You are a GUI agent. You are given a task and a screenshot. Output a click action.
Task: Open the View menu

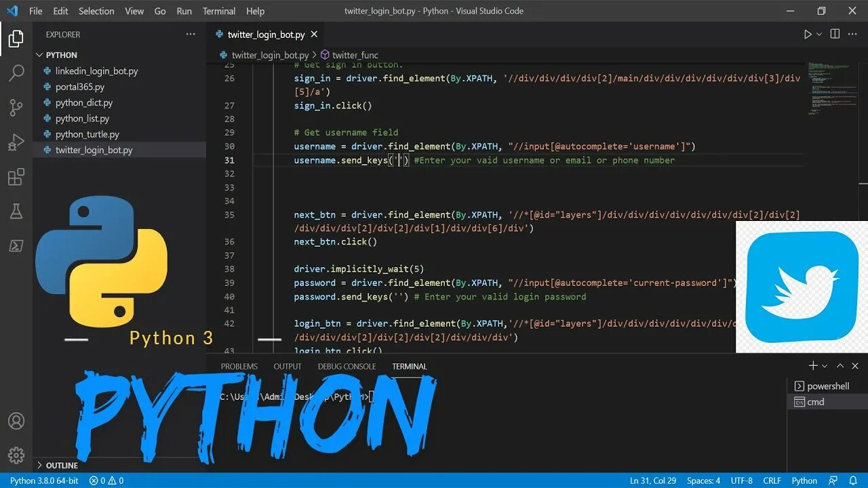pyautogui.click(x=134, y=11)
